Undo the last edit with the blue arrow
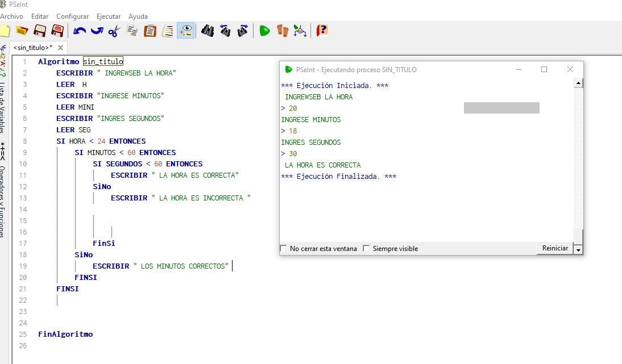This screenshot has height=364, width=622. [x=80, y=31]
